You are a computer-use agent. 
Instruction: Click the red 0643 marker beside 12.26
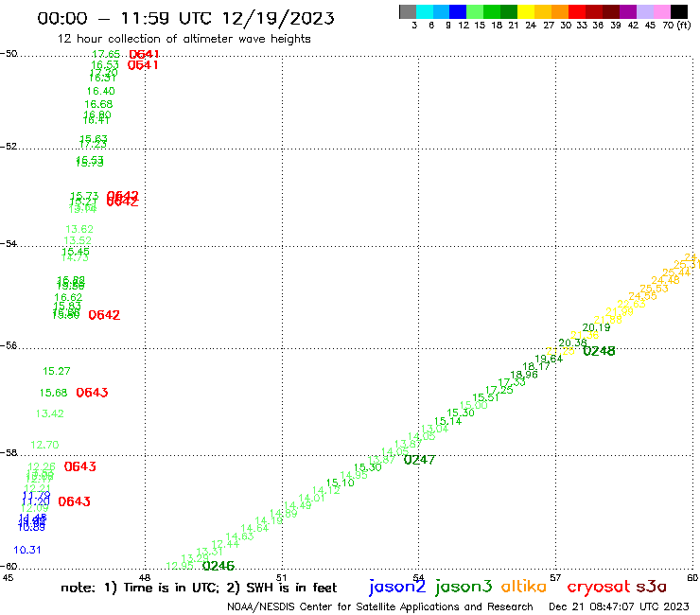79,466
